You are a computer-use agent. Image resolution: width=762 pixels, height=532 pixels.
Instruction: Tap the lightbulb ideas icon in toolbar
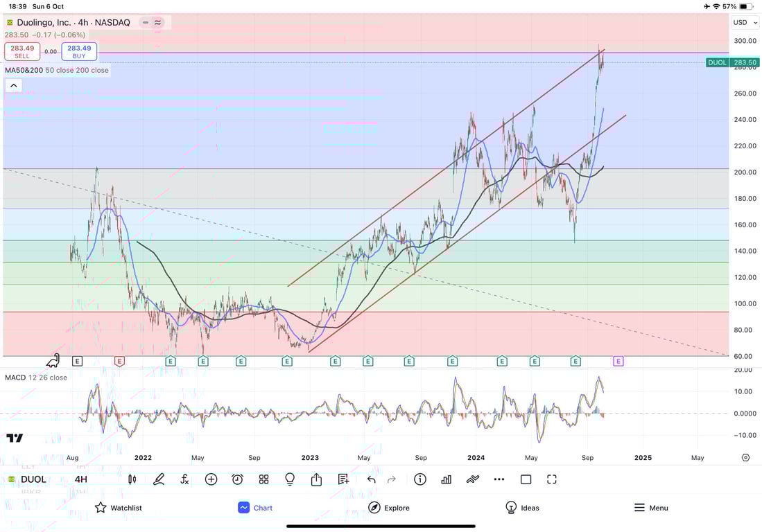pyautogui.click(x=290, y=479)
